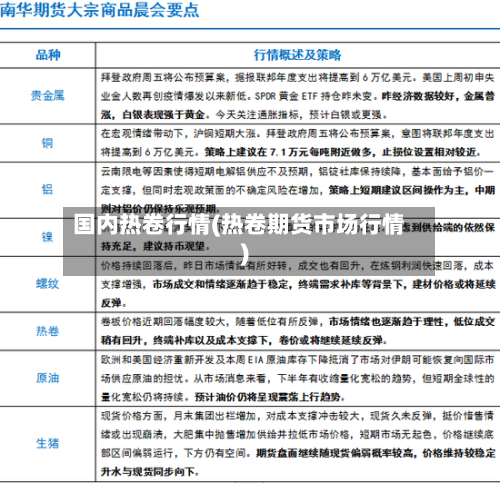Click the bold text 升水与现货同步向下
This screenshot has width=500, height=483.
[148, 472]
